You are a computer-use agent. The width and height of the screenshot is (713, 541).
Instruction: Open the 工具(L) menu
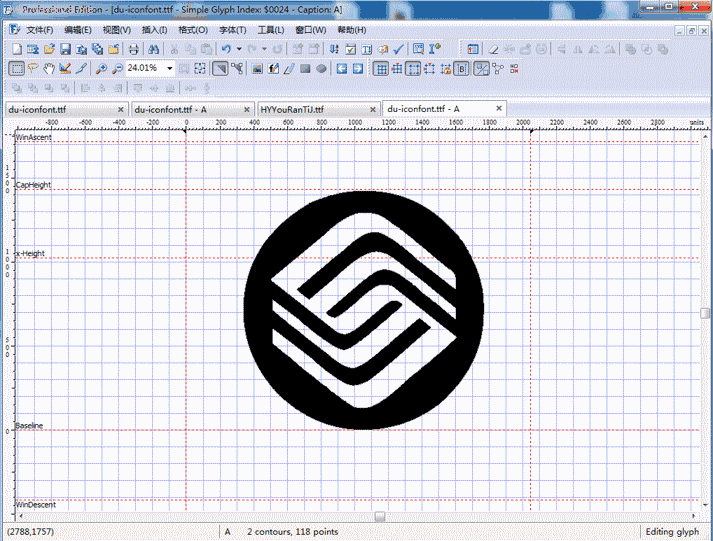point(271,30)
